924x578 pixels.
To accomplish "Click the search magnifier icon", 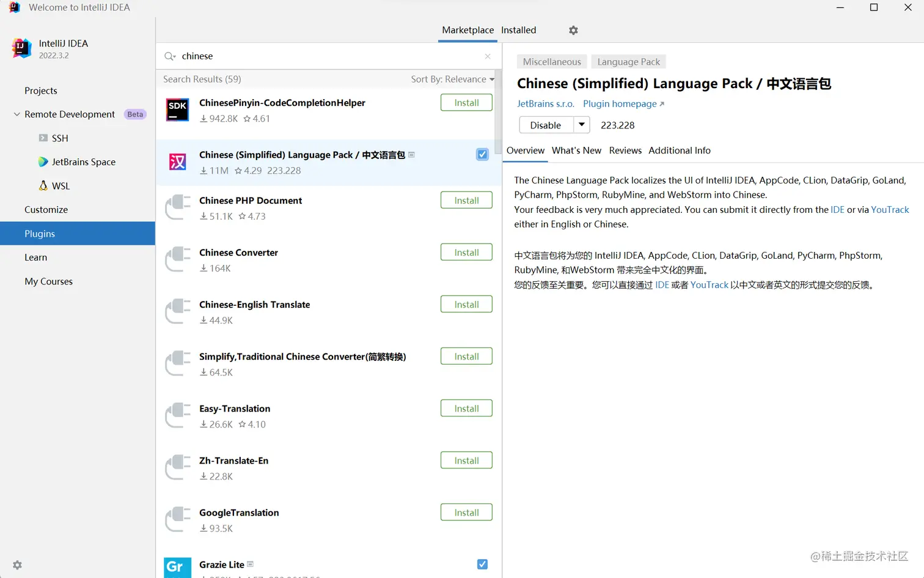I will coord(168,56).
